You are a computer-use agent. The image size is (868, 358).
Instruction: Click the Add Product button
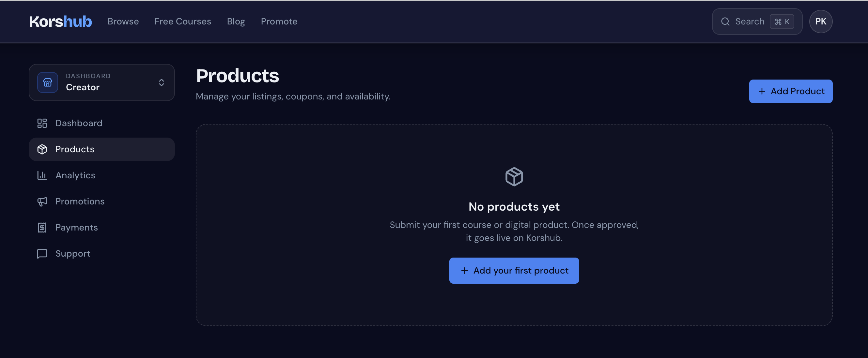(790, 91)
